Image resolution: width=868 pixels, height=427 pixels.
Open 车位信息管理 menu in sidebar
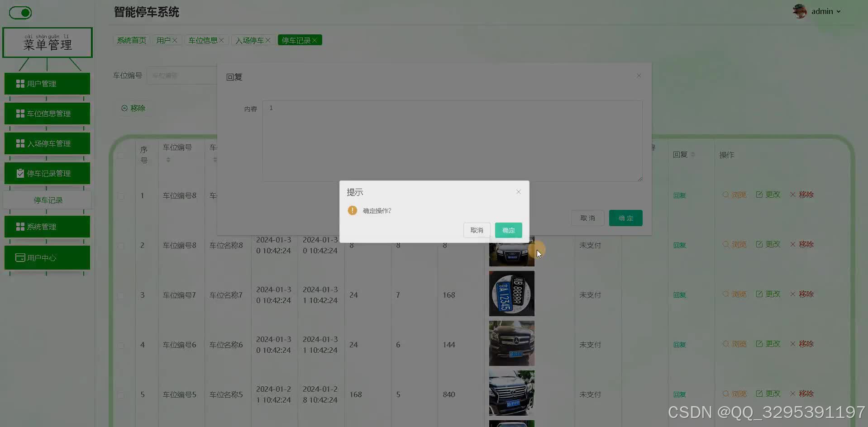[47, 114]
